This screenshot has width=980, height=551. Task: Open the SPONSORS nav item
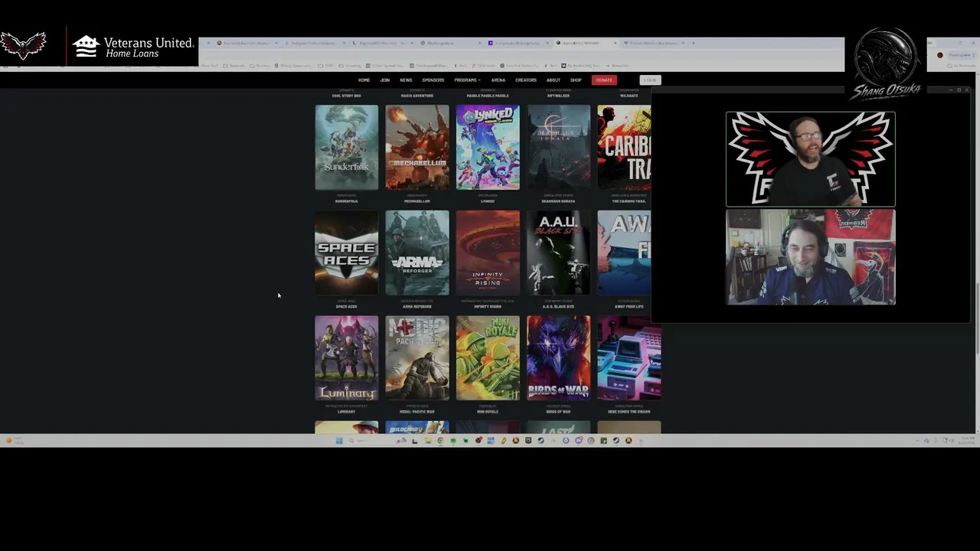point(433,80)
